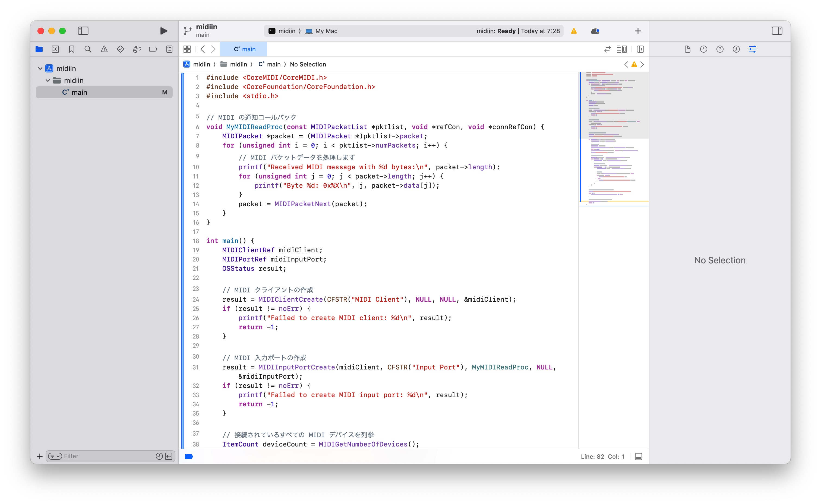Show the History inspector clock icon

[x=703, y=49]
